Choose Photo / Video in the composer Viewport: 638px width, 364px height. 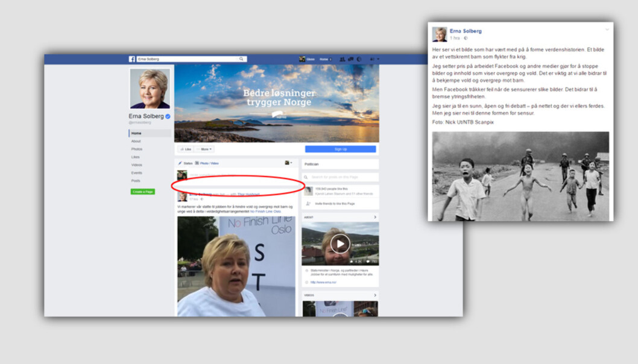[x=209, y=163]
